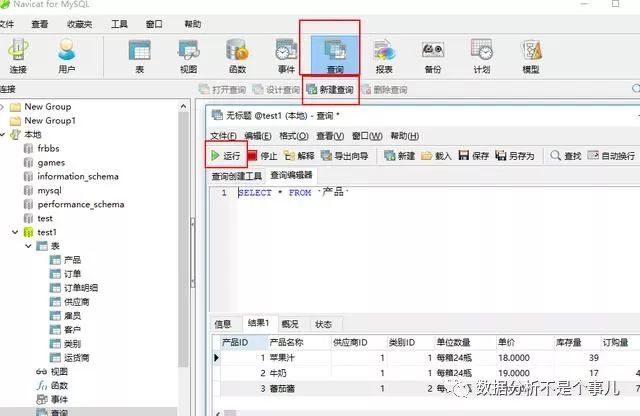Select the 查询 (Query) toolbar icon
The image size is (640, 416).
pyautogui.click(x=334, y=54)
